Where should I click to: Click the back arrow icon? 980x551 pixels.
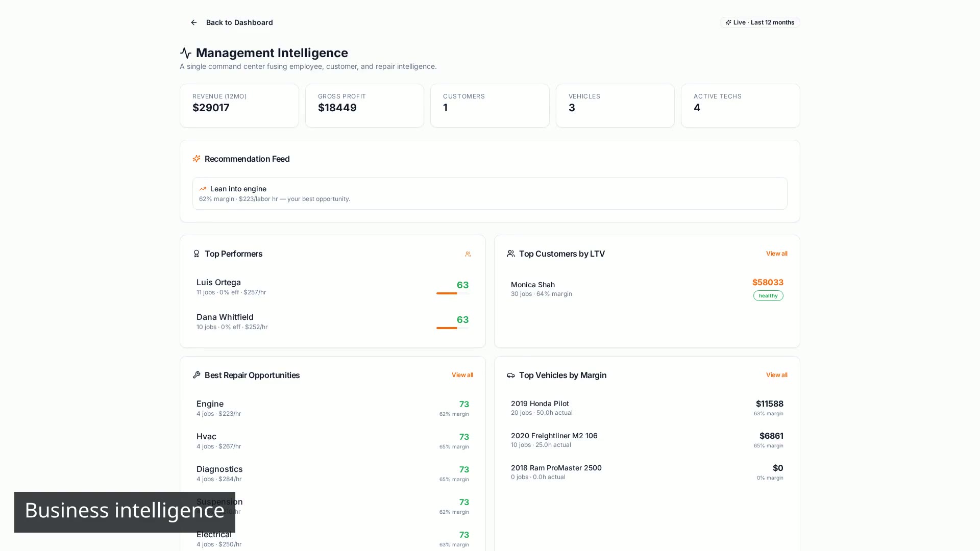(x=194, y=22)
